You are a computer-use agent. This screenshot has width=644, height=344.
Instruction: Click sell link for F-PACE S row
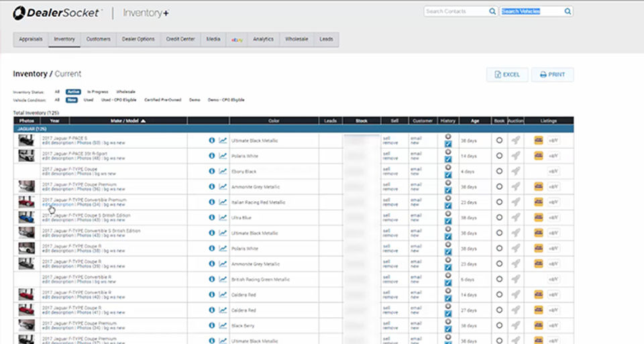(386, 138)
